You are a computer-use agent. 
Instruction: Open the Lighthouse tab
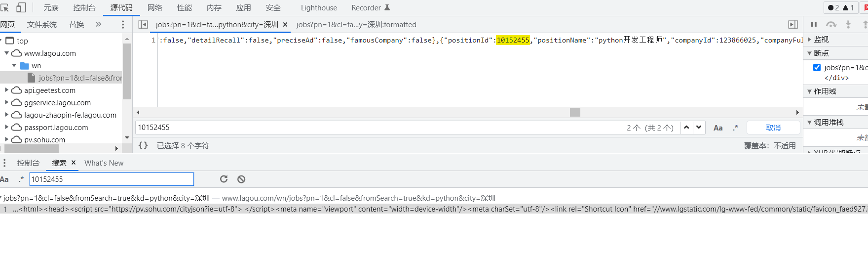click(x=319, y=7)
